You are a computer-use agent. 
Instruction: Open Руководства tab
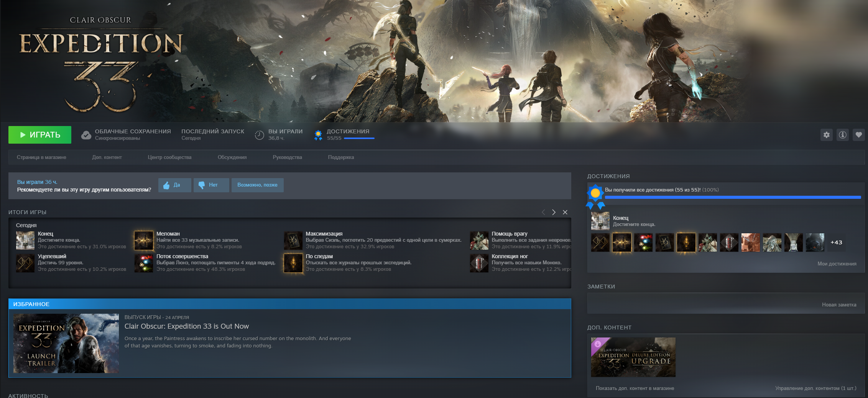288,157
